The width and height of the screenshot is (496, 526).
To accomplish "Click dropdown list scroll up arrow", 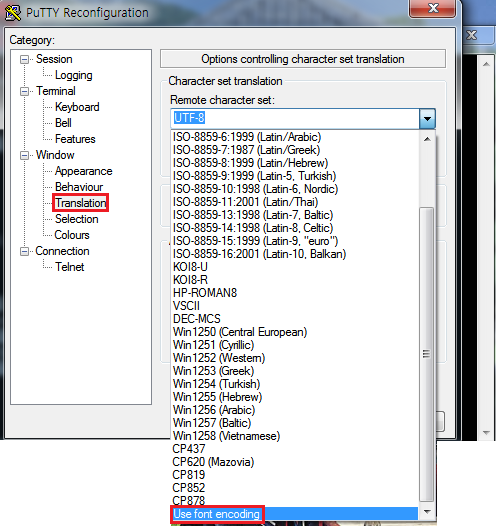I will tap(427, 139).
